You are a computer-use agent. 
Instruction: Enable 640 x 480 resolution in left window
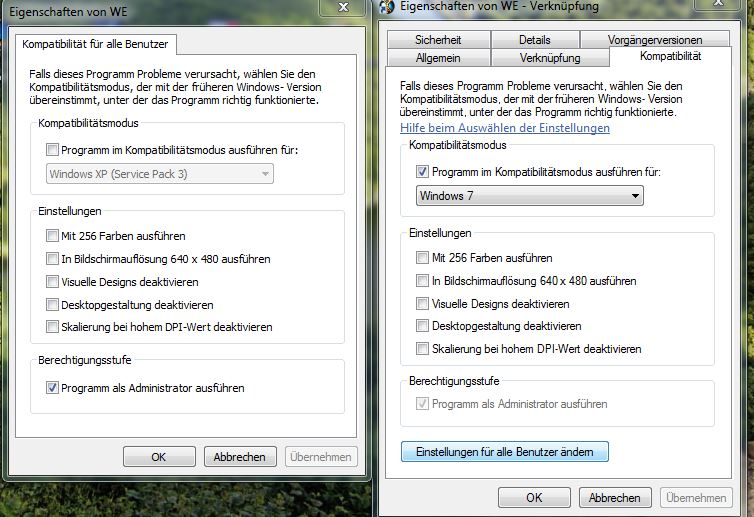pyautogui.click(x=52, y=259)
